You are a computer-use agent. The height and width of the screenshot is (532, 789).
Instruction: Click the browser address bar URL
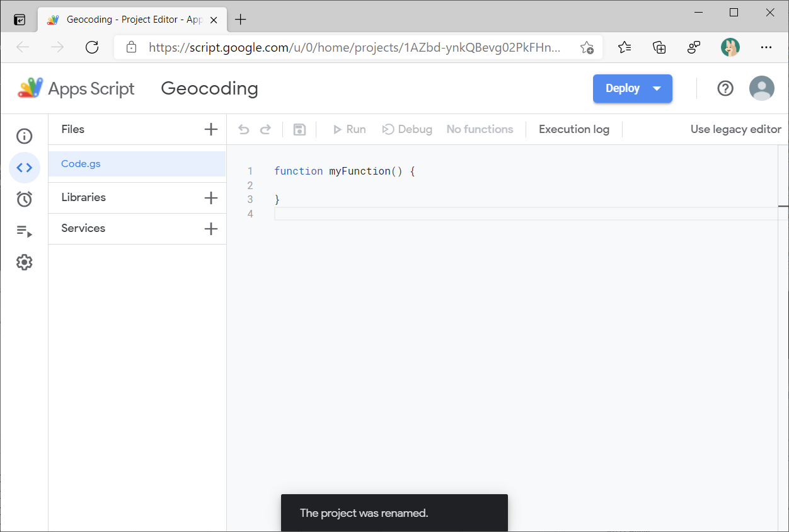pos(354,47)
